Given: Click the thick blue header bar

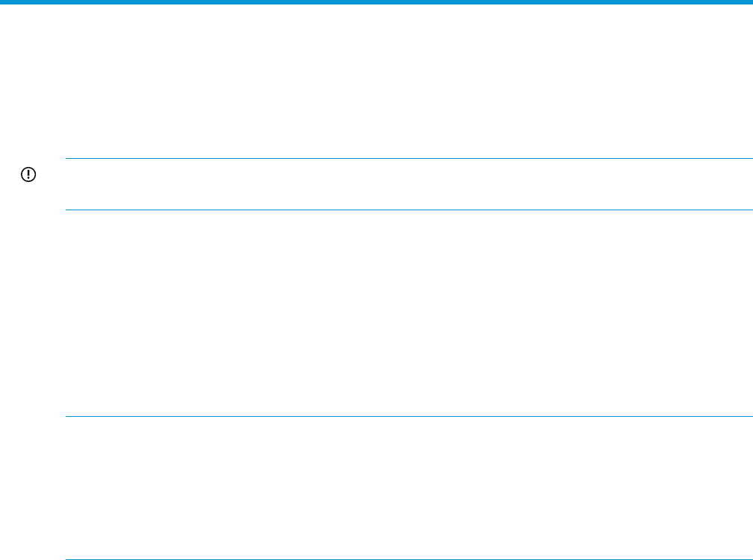Looking at the screenshot, I should pyautogui.click(x=376, y=2).
